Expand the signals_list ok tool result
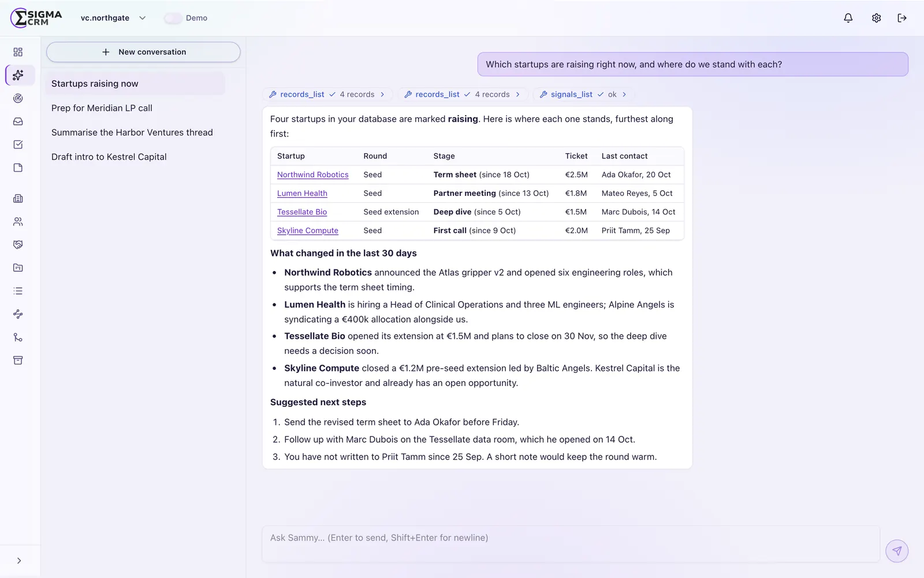Screen dimensions: 924x578 coord(583,94)
